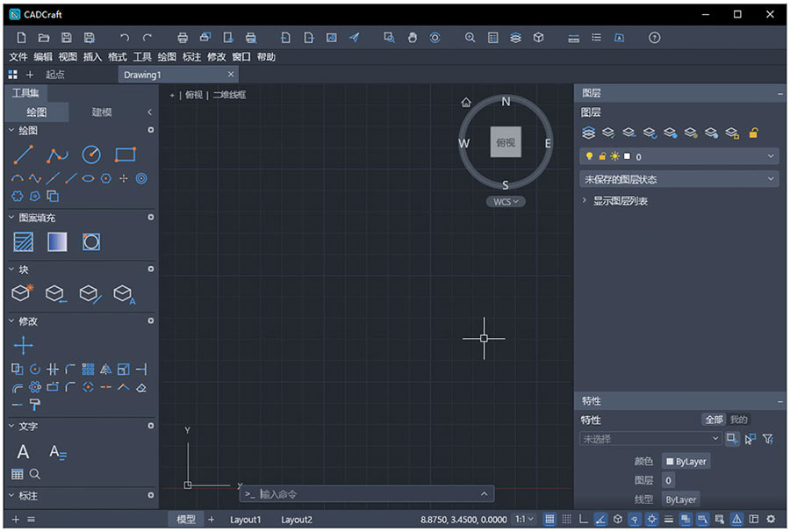Select the Line drawing tool
This screenshot has height=532, width=790.
pyautogui.click(x=23, y=155)
